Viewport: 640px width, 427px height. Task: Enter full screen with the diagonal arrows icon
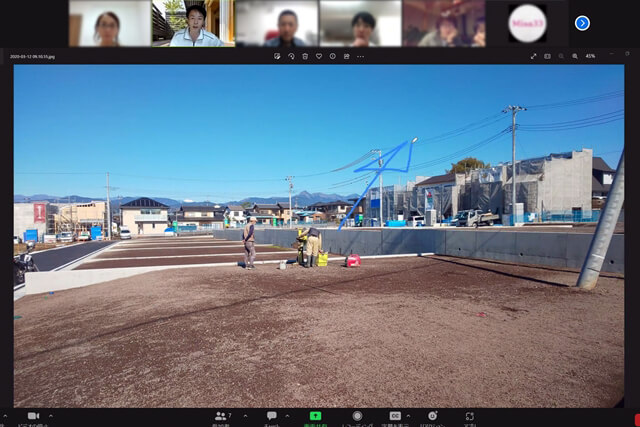533,56
